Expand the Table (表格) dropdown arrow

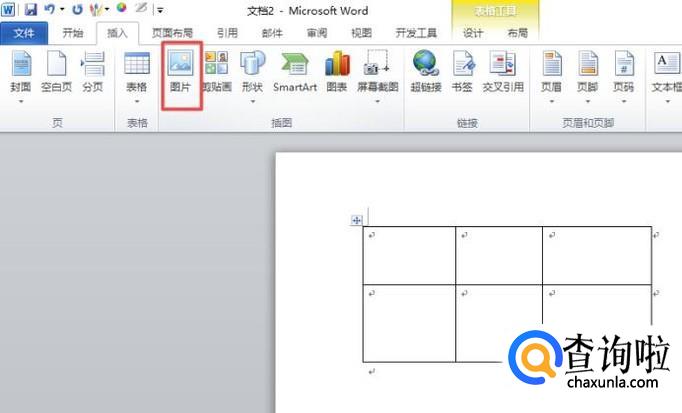click(x=137, y=102)
